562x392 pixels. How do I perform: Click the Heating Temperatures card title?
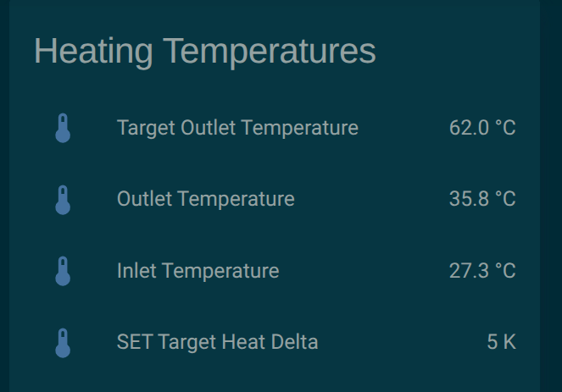point(204,52)
